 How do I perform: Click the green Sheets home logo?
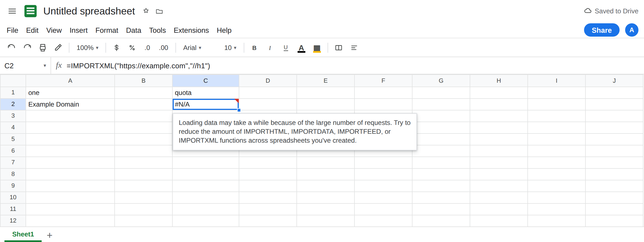(x=31, y=11)
